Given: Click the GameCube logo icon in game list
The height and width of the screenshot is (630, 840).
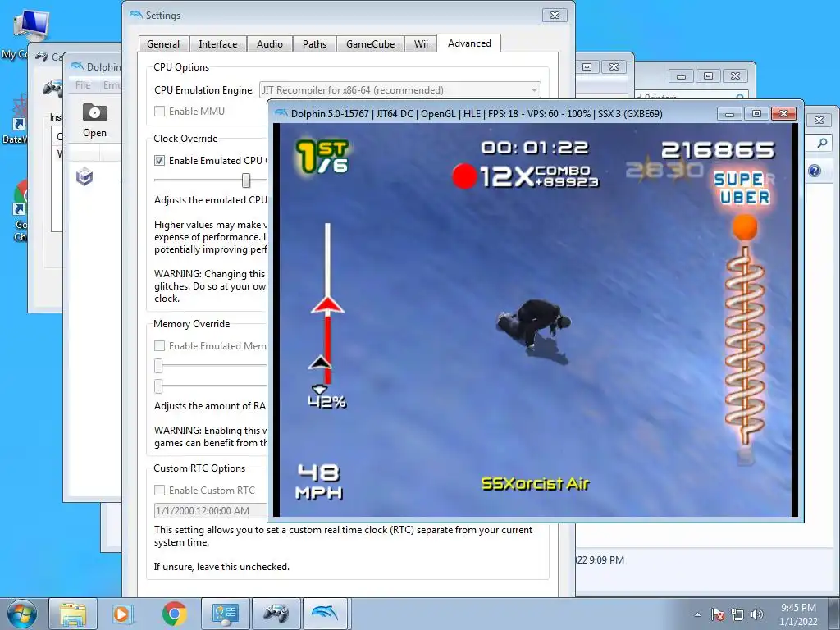Looking at the screenshot, I should click(x=84, y=176).
